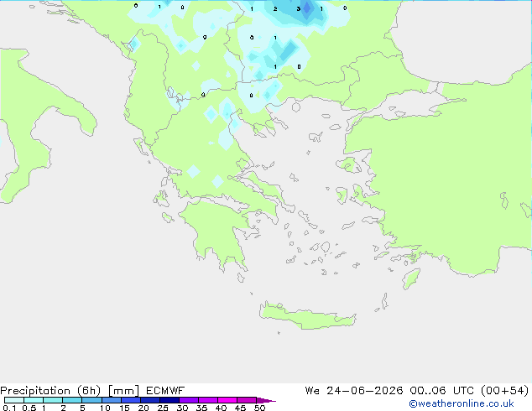The image size is (532, 411).
Task: Click the 20 to 25 mm legend swatch
Action: click(x=149, y=400)
